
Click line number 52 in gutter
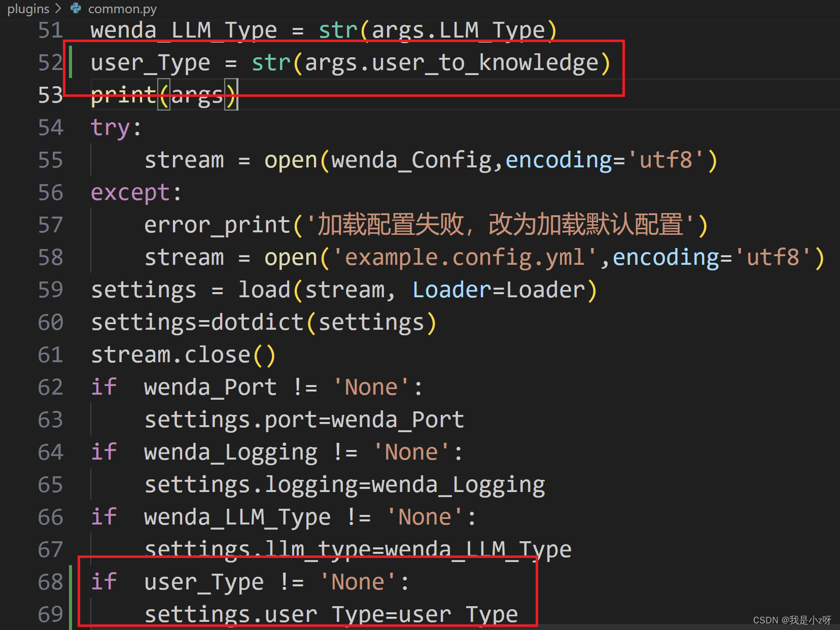[x=51, y=63]
